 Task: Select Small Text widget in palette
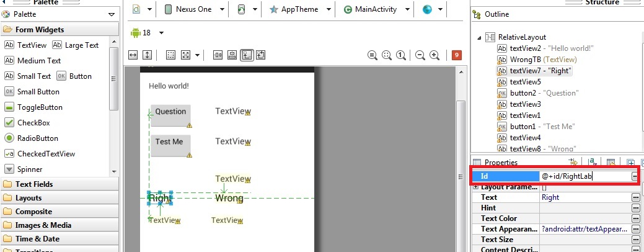27,76
